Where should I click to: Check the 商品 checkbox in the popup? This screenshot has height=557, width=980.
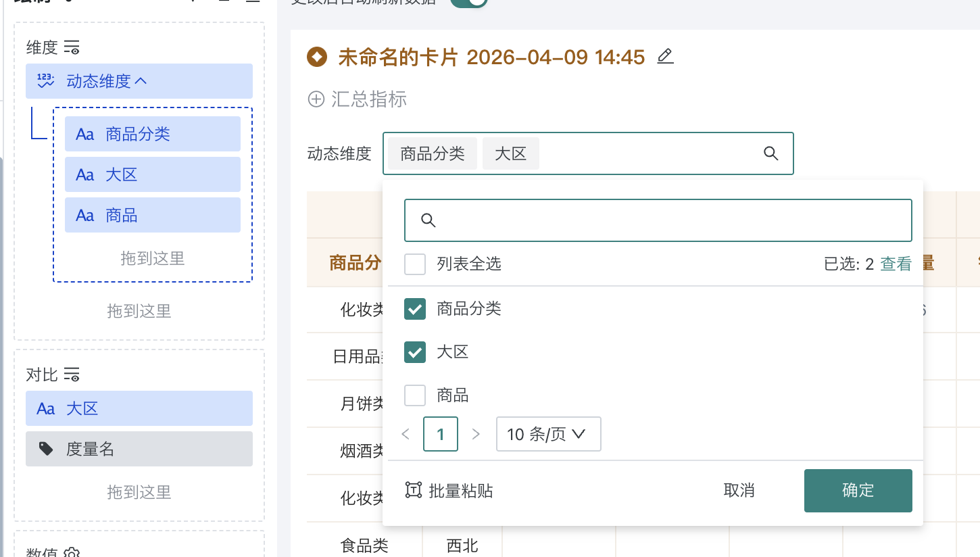pyautogui.click(x=414, y=395)
